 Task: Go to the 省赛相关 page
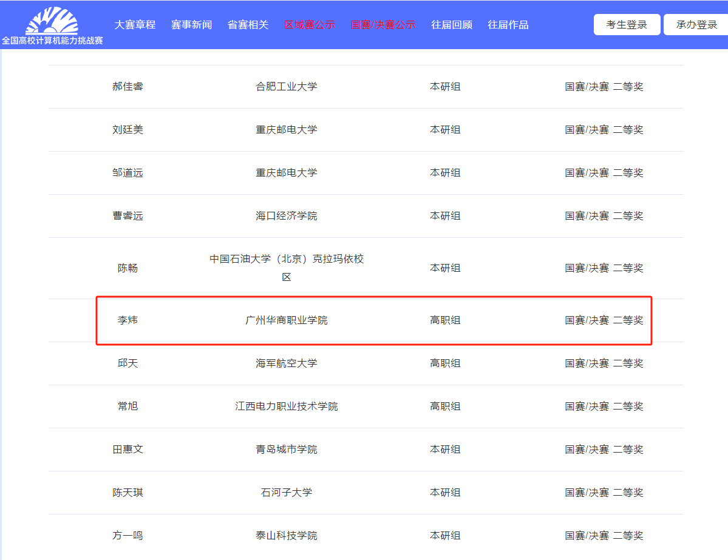(x=248, y=25)
